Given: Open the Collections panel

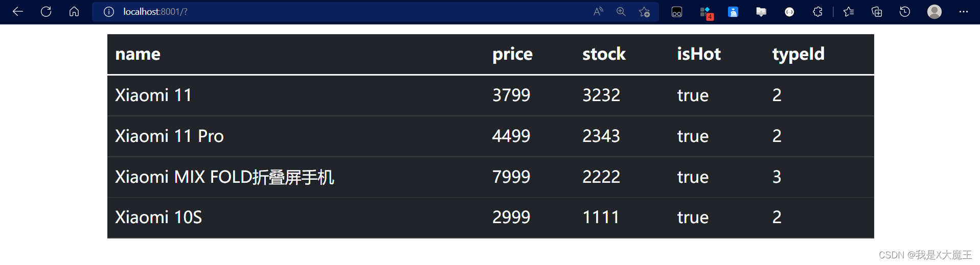Looking at the screenshot, I should [x=877, y=12].
